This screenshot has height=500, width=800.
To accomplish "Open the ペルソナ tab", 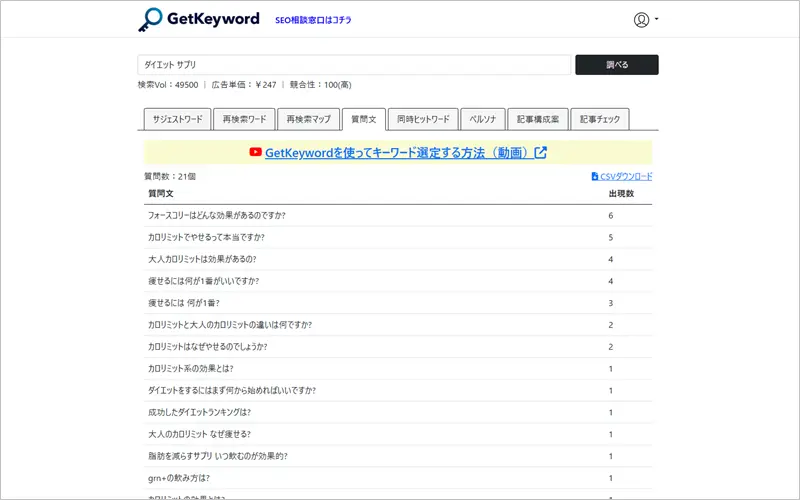I will point(483,119).
